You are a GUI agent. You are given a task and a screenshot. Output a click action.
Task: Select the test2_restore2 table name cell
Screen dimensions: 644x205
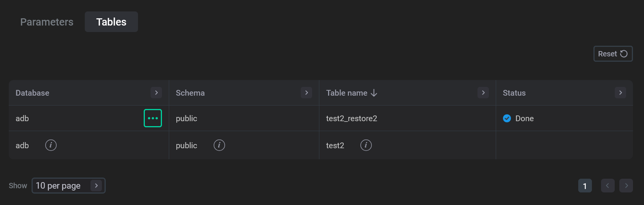point(351,119)
